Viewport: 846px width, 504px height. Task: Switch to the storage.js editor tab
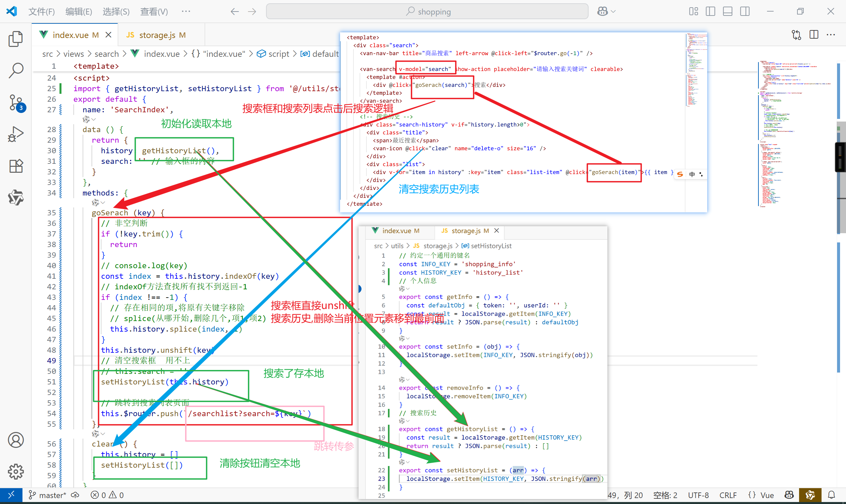tap(157, 35)
